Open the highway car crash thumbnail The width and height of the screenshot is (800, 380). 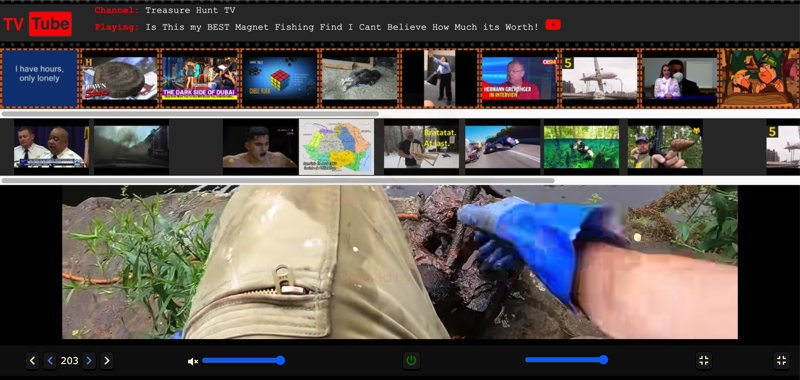(503, 147)
